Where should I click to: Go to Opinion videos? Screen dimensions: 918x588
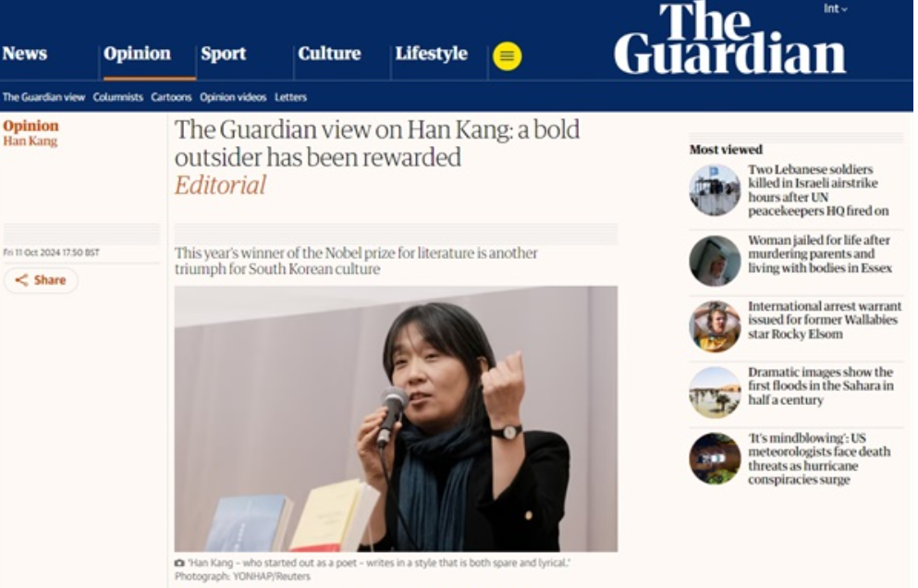(x=233, y=97)
